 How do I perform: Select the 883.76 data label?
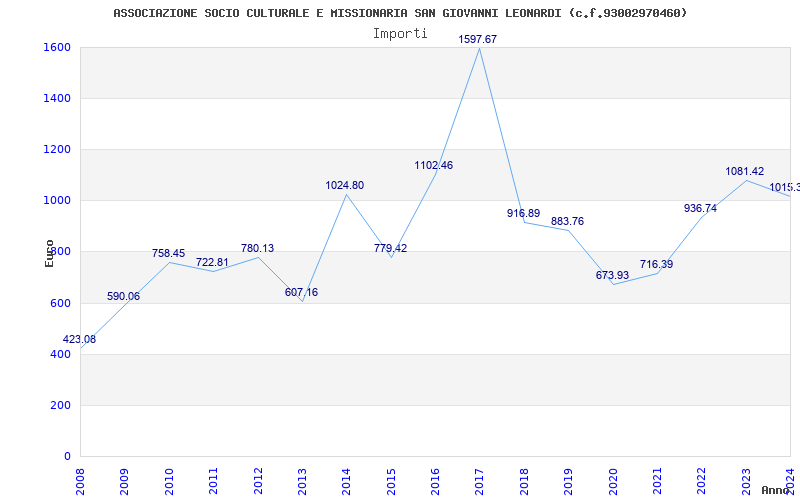[x=567, y=221]
